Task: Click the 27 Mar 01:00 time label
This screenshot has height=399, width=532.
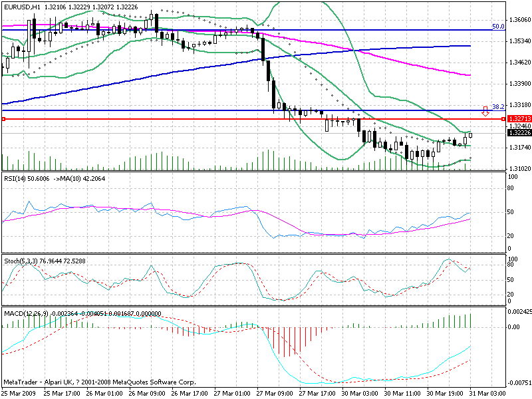Action: pos(232,394)
